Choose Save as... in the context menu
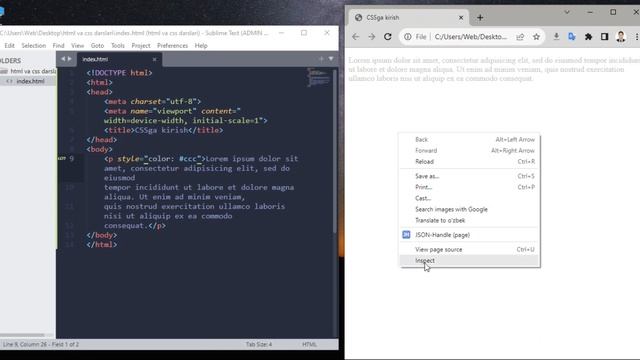 tap(469, 176)
